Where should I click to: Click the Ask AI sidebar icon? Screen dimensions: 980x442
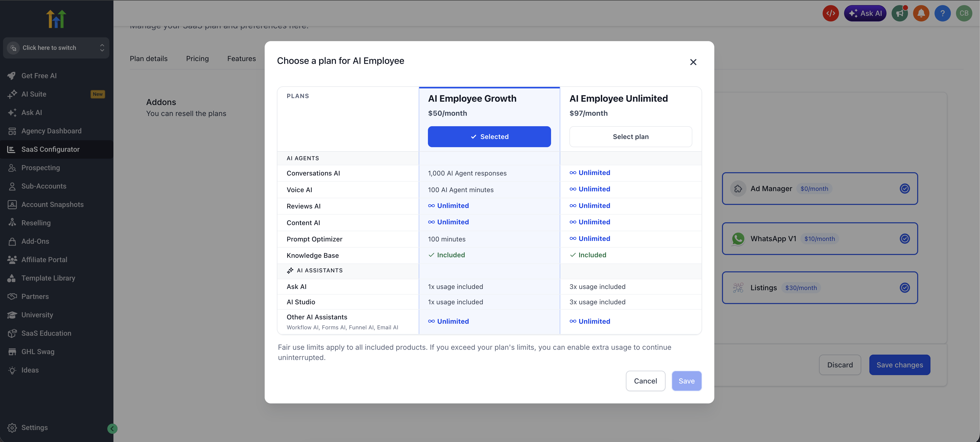(12, 113)
